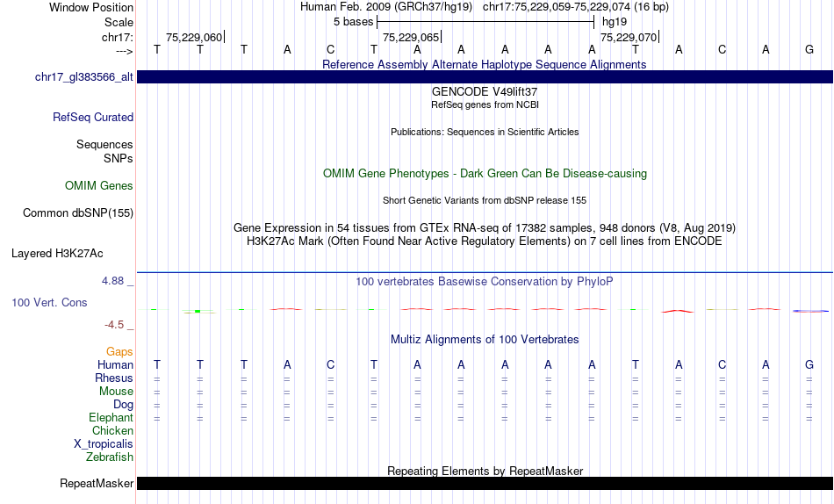Click the Gaps row label

119,352
